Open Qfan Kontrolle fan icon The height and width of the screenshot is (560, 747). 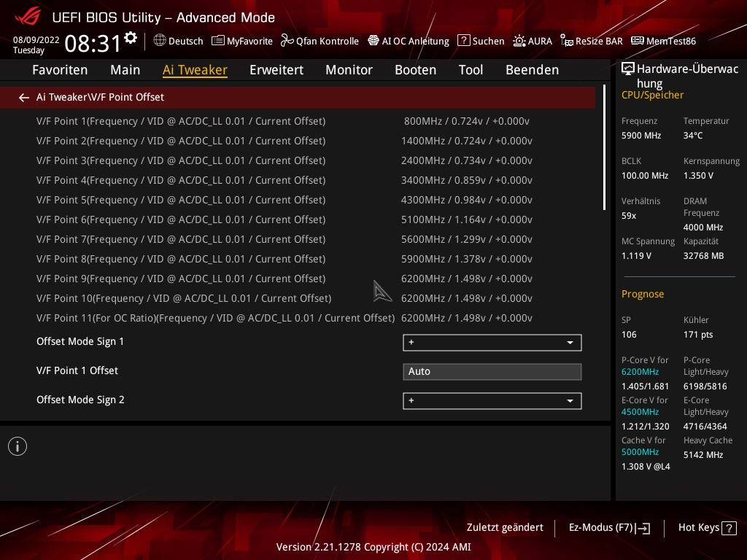click(287, 41)
